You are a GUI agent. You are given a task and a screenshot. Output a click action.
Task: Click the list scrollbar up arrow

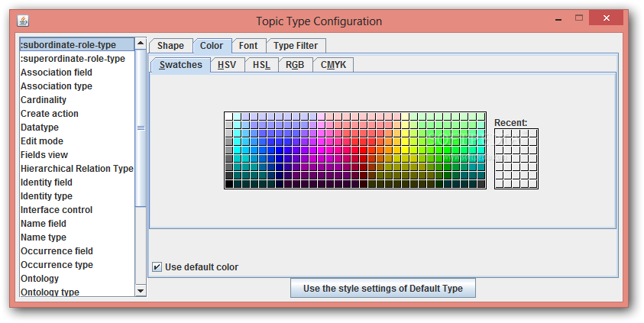click(141, 43)
